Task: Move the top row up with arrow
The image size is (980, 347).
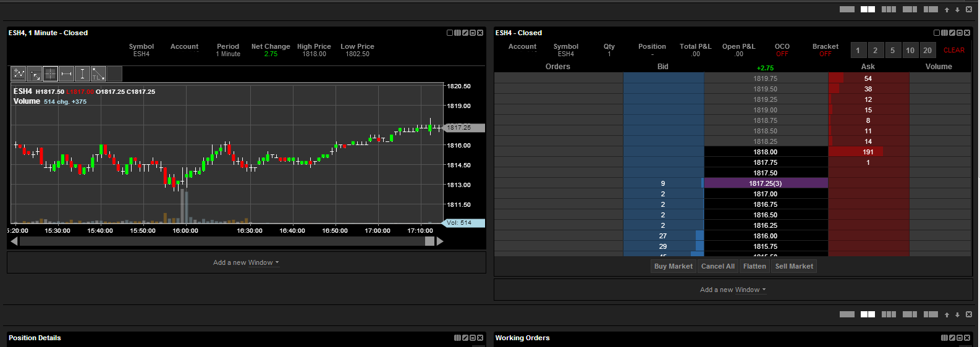Action: (x=947, y=9)
